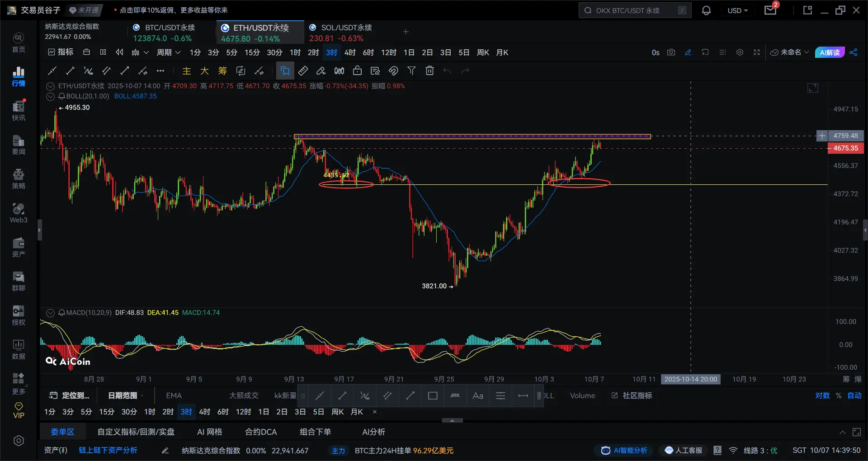Open the 行情 market sidebar section
868x461 pixels.
click(19, 77)
